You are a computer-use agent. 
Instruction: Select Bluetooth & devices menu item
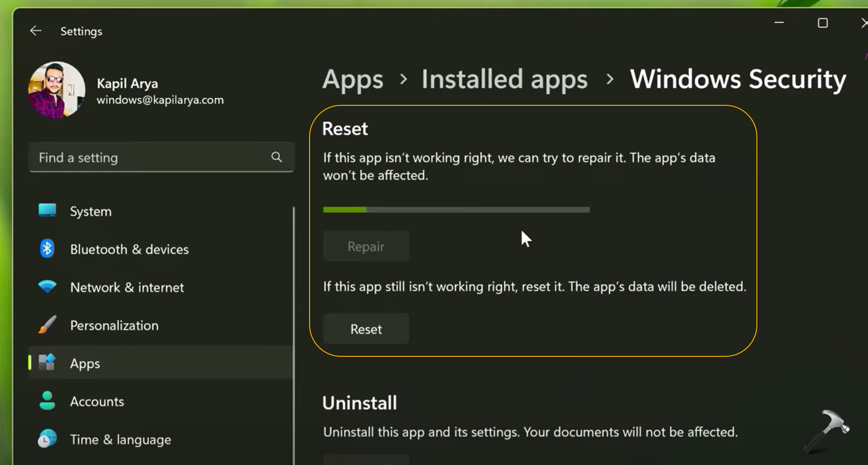(x=129, y=249)
